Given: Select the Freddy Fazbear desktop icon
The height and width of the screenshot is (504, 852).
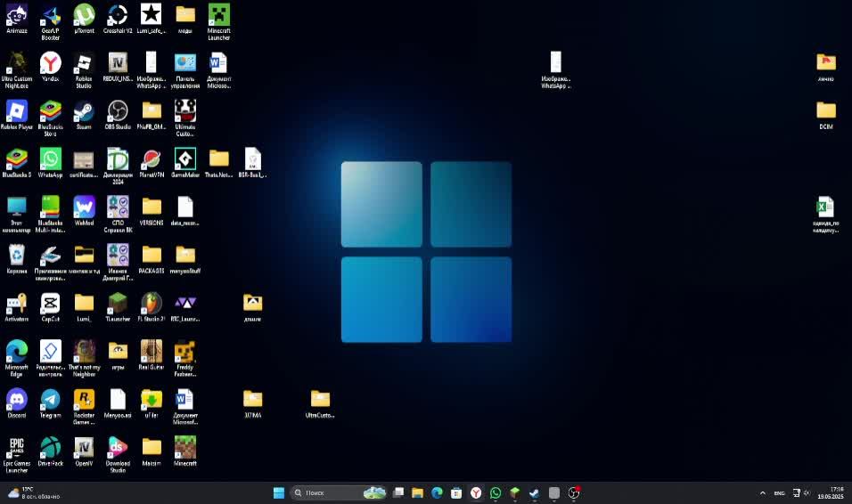Looking at the screenshot, I should coord(185,359).
